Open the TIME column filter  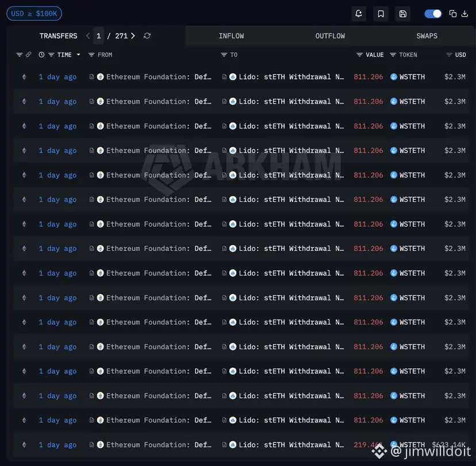(x=51, y=55)
